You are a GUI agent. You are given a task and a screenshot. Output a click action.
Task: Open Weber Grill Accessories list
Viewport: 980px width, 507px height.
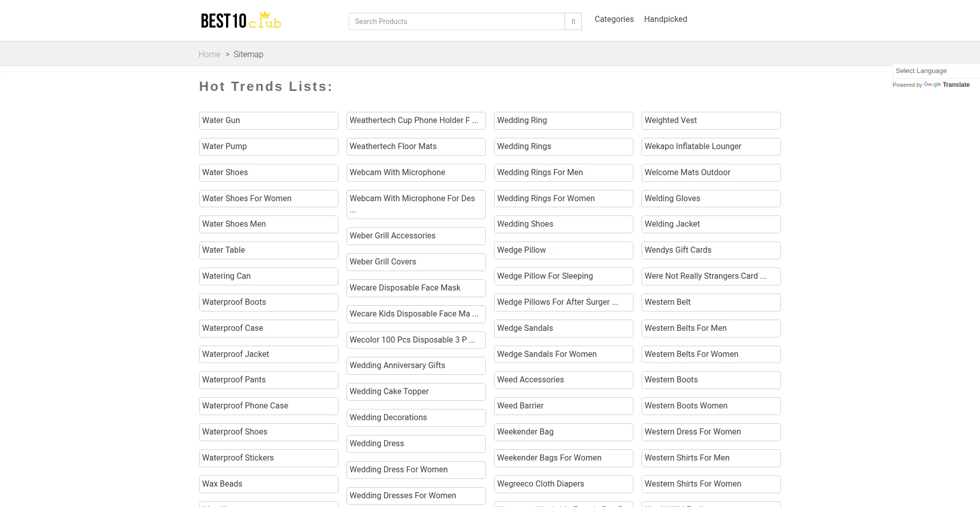tap(416, 236)
